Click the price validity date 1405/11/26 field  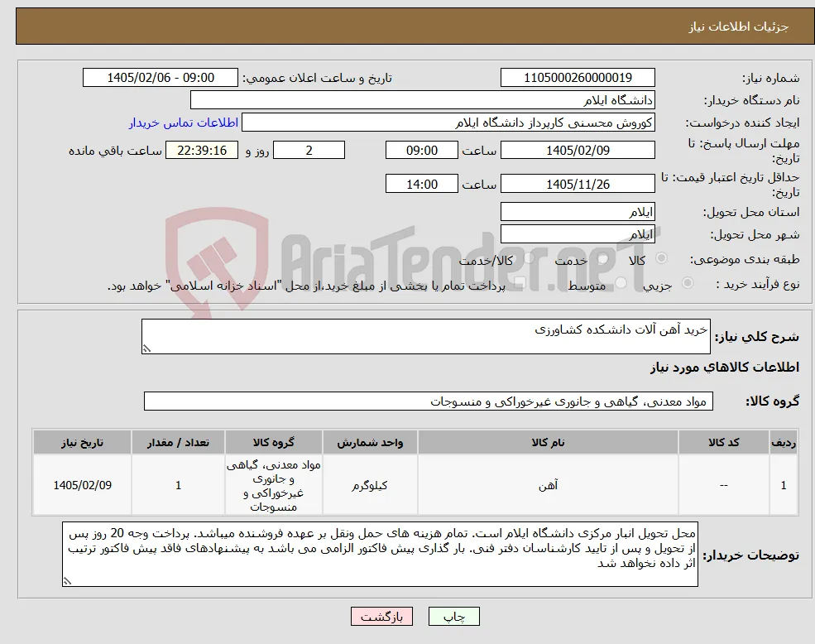coord(578,184)
